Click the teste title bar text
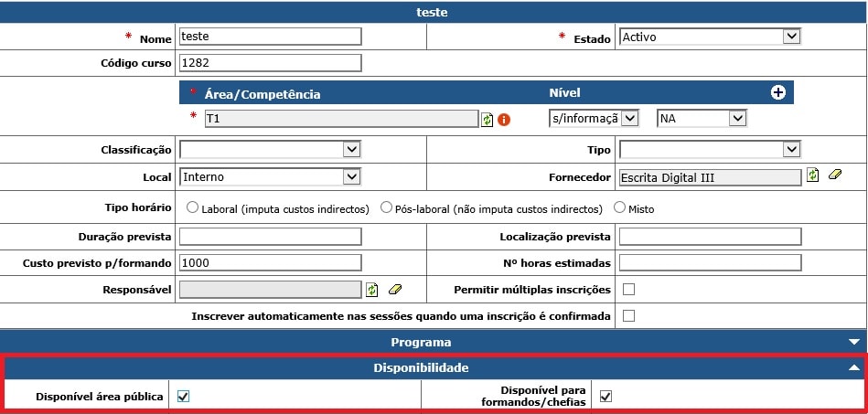Screen dimensions: 868x414 (432, 12)
